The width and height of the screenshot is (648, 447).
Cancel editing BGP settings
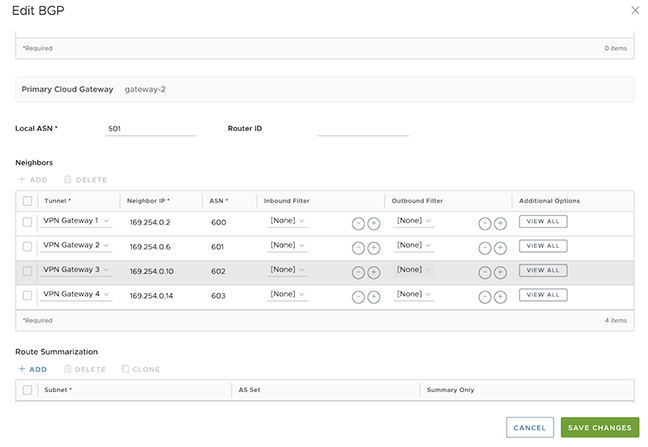529,427
